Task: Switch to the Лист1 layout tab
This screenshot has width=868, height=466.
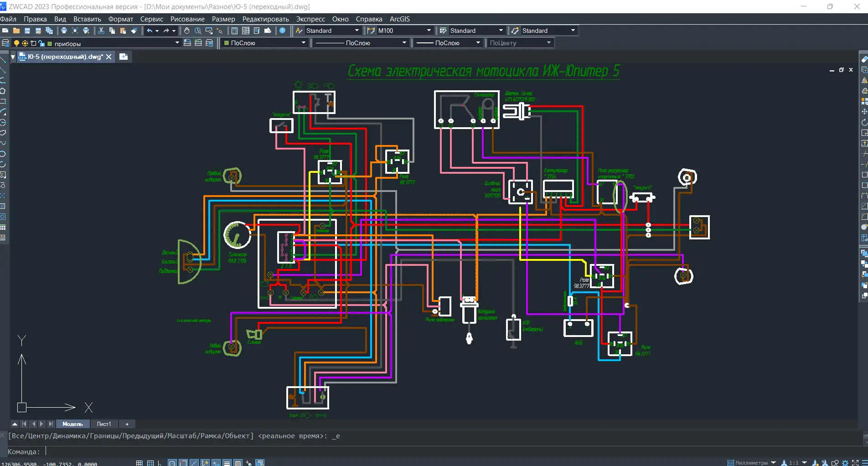Action: [104, 424]
